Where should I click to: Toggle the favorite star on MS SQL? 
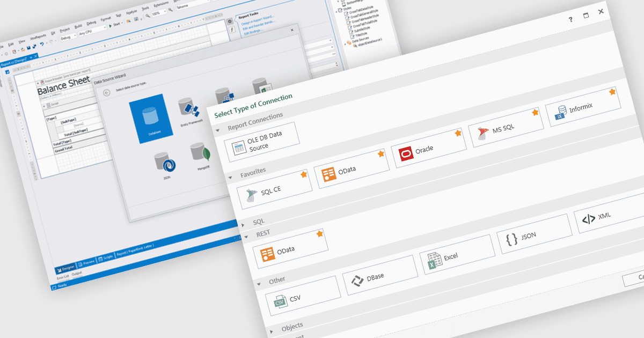pos(535,113)
